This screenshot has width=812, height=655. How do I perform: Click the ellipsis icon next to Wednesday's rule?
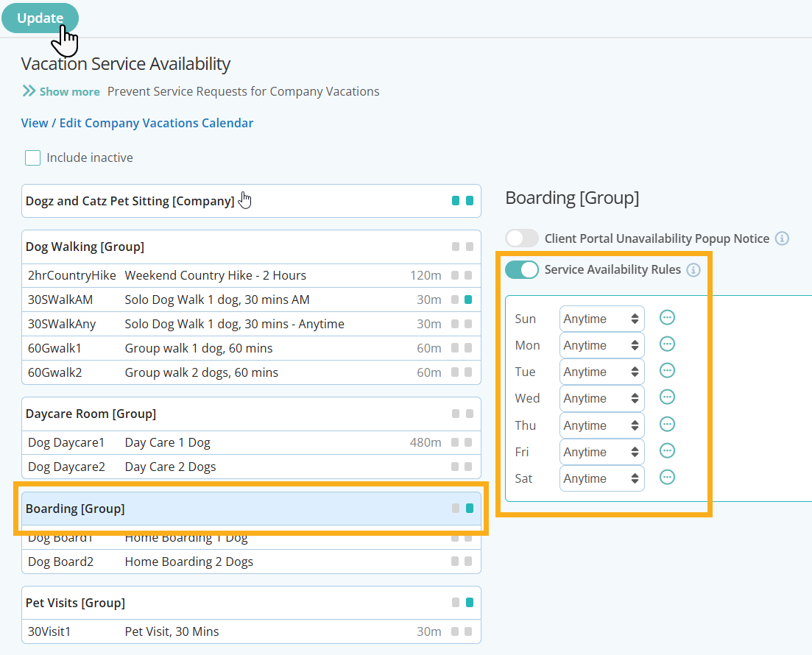(667, 397)
